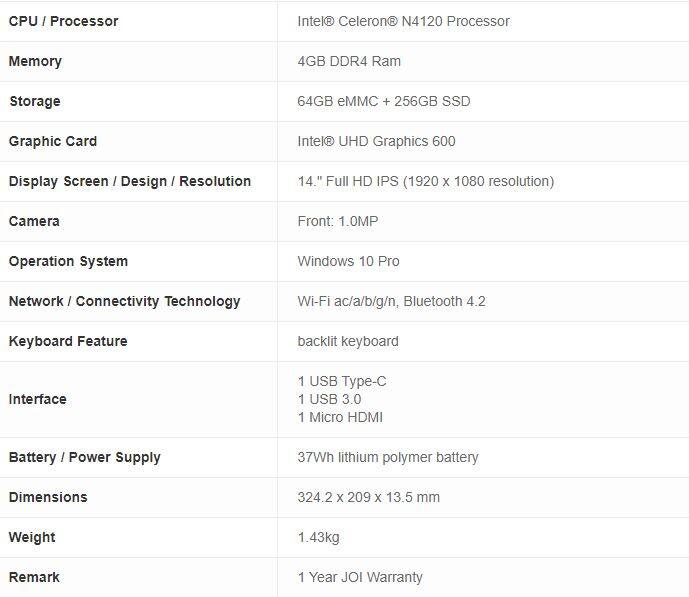This screenshot has width=689, height=597.
Task: Click the Memory row label
Action: [35, 61]
